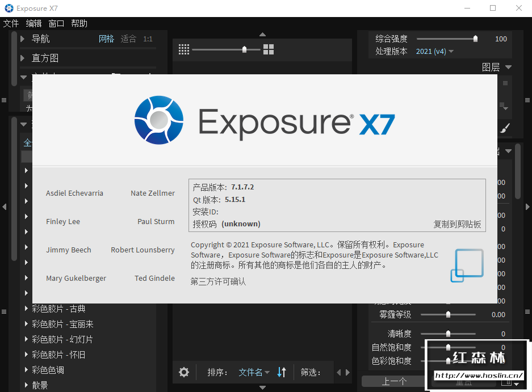Select the 综合强度 value 100 field
Image resolution: width=532 pixels, height=392 pixels.
coord(501,39)
